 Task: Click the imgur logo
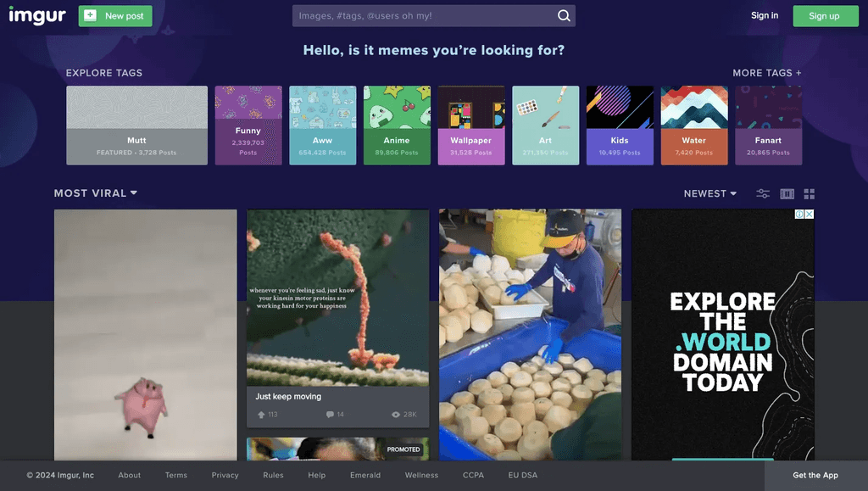click(x=37, y=15)
